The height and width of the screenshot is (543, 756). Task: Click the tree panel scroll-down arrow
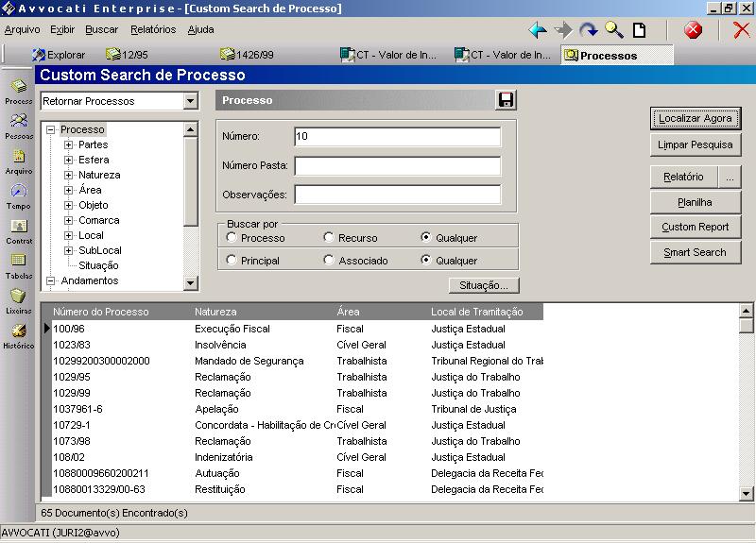coord(191,282)
